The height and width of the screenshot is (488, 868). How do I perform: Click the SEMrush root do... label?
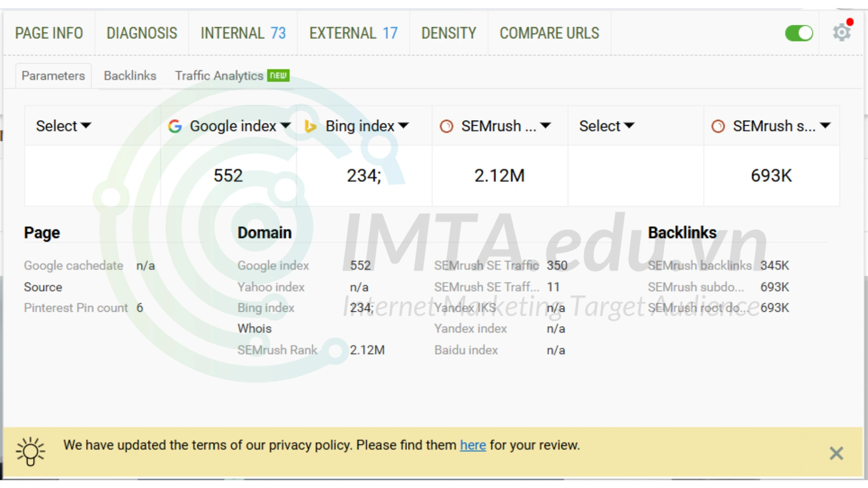[698, 308]
